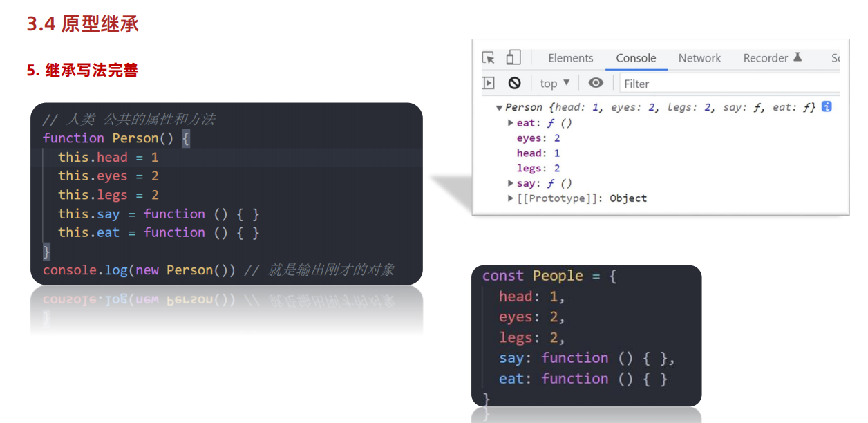Select the legs: 2 console row
Image resolution: width=868 pixels, height=423 pixels.
tap(538, 169)
